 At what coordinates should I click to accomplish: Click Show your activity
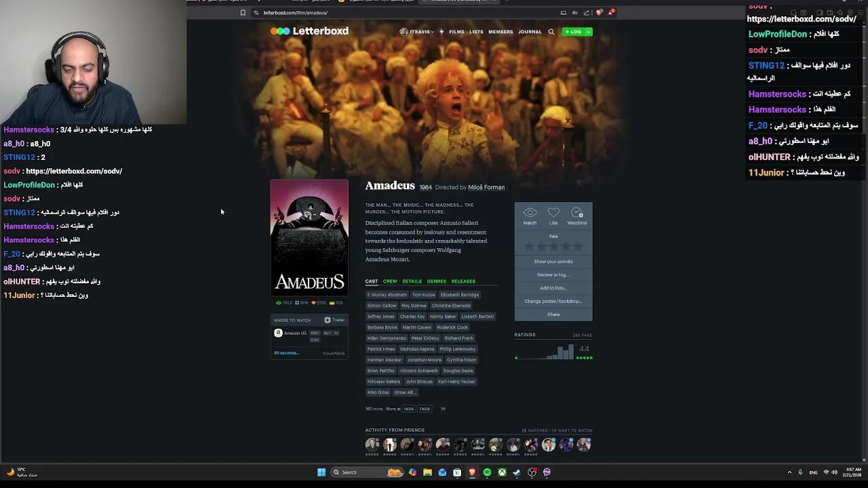553,262
